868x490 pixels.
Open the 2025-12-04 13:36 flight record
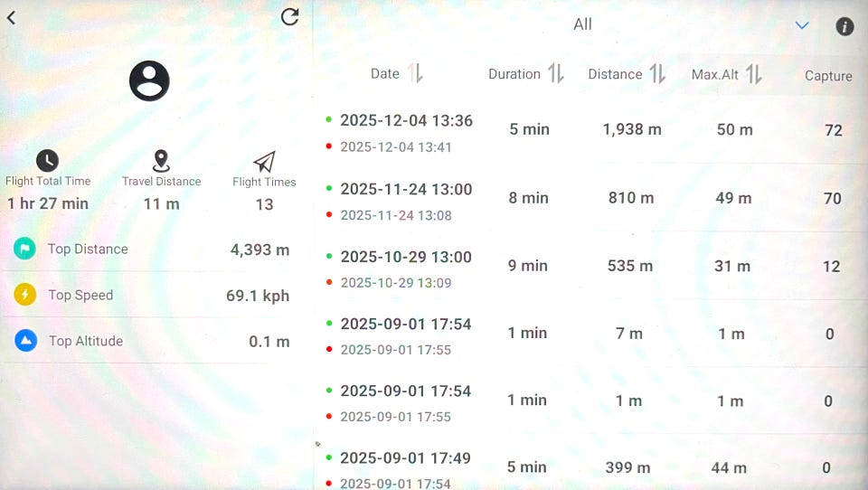click(406, 121)
